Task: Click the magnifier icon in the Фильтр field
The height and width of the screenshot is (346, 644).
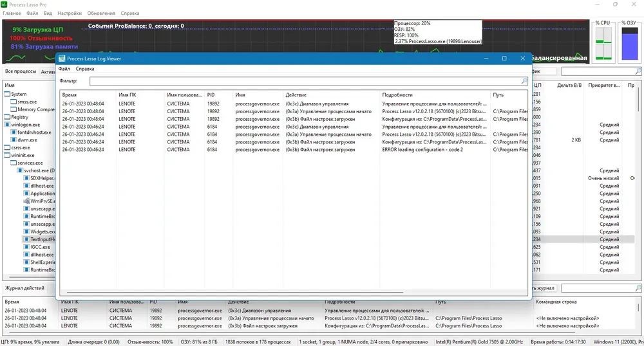Action: click(524, 82)
